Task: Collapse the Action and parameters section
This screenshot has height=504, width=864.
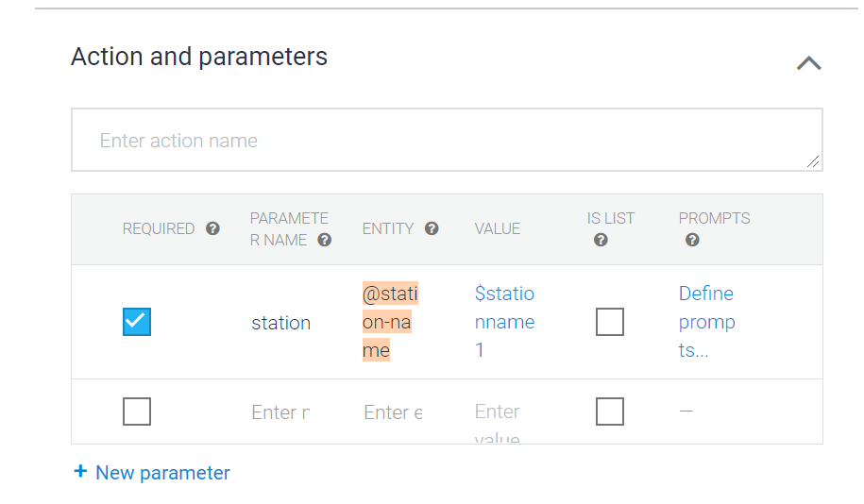Action: (809, 63)
